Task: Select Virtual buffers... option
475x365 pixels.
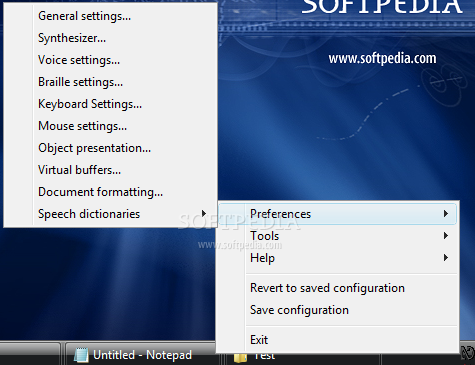Action: (110, 170)
